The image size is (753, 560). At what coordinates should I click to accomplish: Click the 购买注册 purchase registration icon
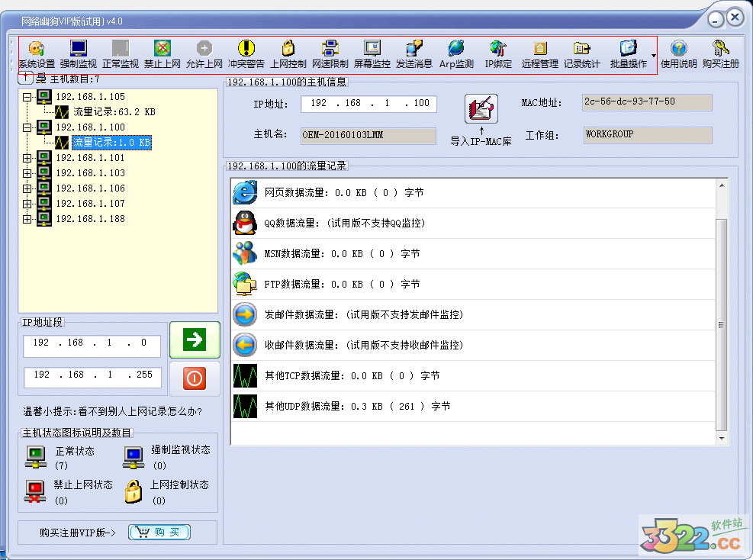(x=720, y=54)
